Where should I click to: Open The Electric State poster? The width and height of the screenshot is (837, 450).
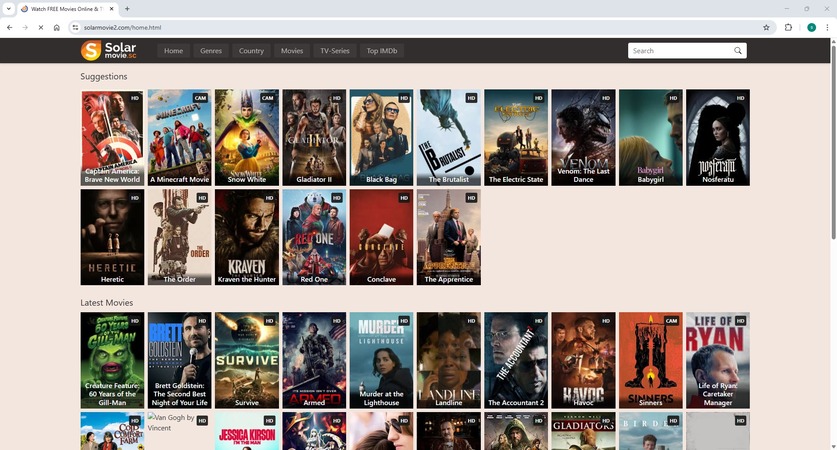pos(516,138)
